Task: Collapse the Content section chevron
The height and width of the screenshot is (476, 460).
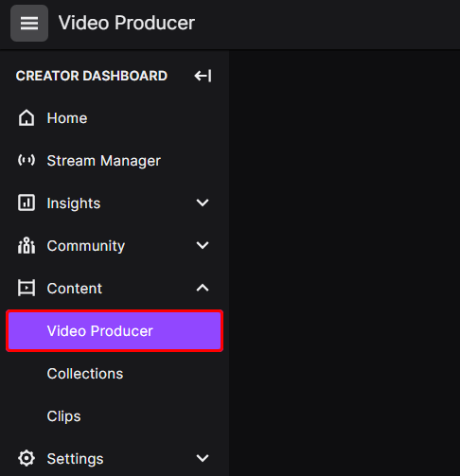Action: (203, 288)
